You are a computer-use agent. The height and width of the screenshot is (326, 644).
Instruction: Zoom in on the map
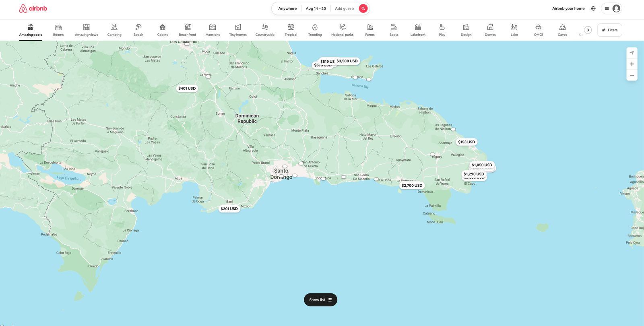[x=632, y=64]
